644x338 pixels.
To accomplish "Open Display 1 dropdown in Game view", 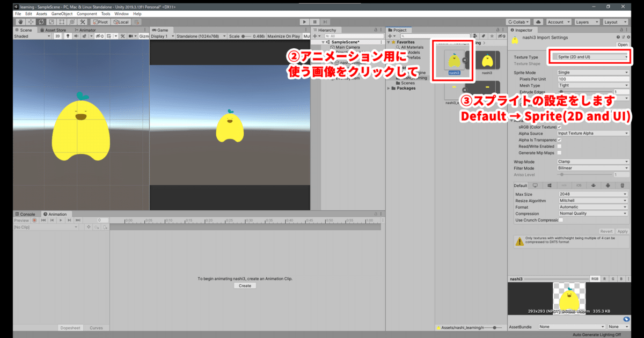I will click(x=162, y=36).
